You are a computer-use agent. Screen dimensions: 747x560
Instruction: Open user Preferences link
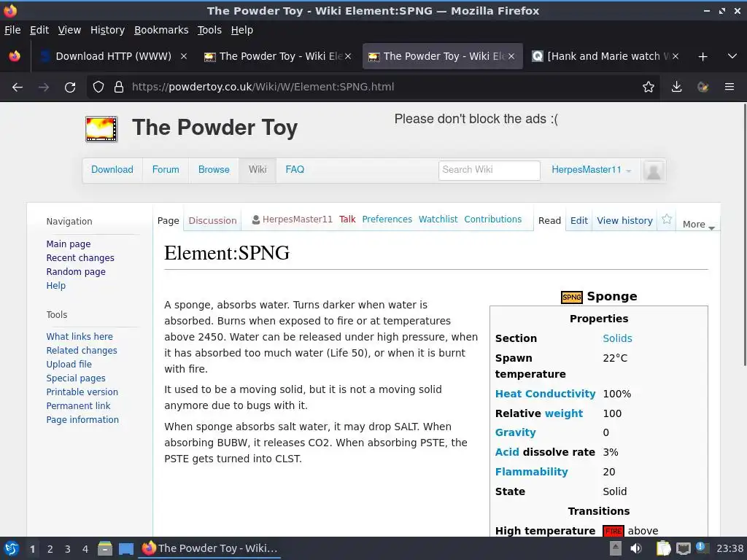[387, 219]
